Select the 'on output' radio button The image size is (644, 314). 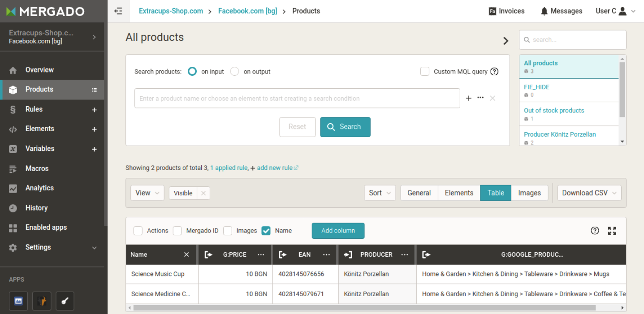[x=234, y=72]
